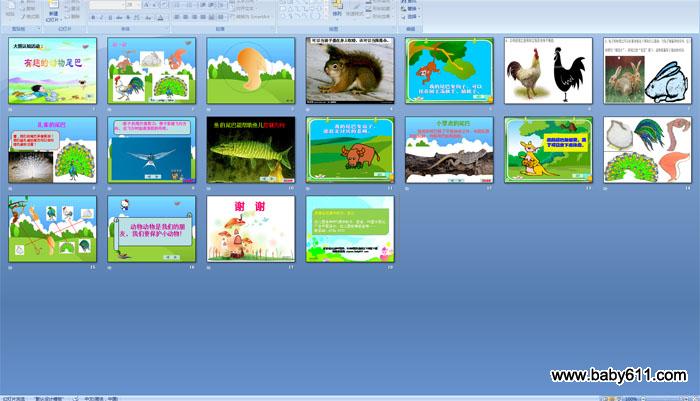Viewport: 700px width, 401px height.
Task: Toggle Underline formatting in the ribbon
Action: coord(110,17)
